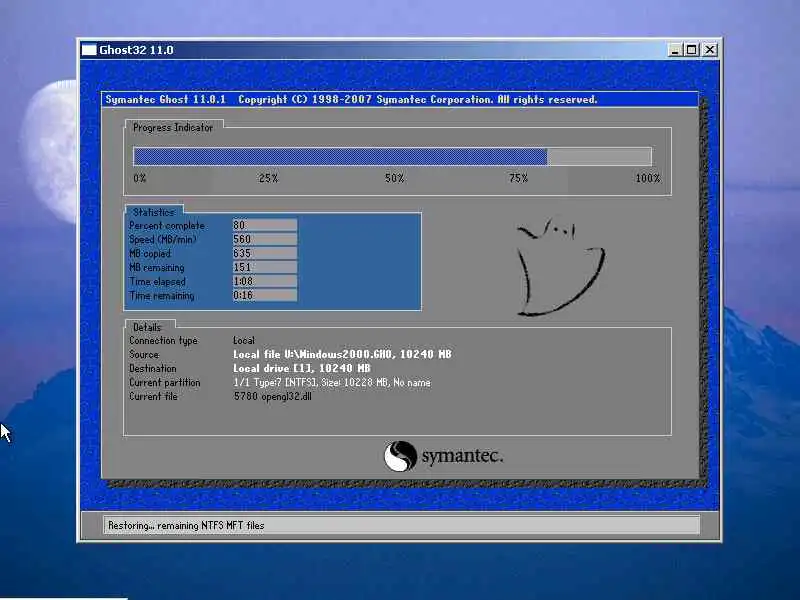Image resolution: width=800 pixels, height=600 pixels.
Task: Click the MB remaining value 151
Action: pyautogui.click(x=265, y=267)
